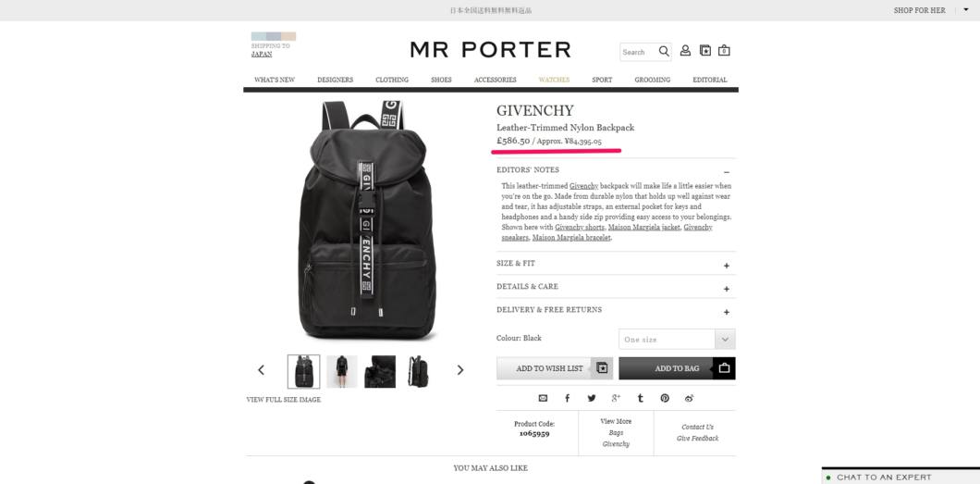Open the One size dropdown
Screen dimensions: 980x484
(677, 340)
